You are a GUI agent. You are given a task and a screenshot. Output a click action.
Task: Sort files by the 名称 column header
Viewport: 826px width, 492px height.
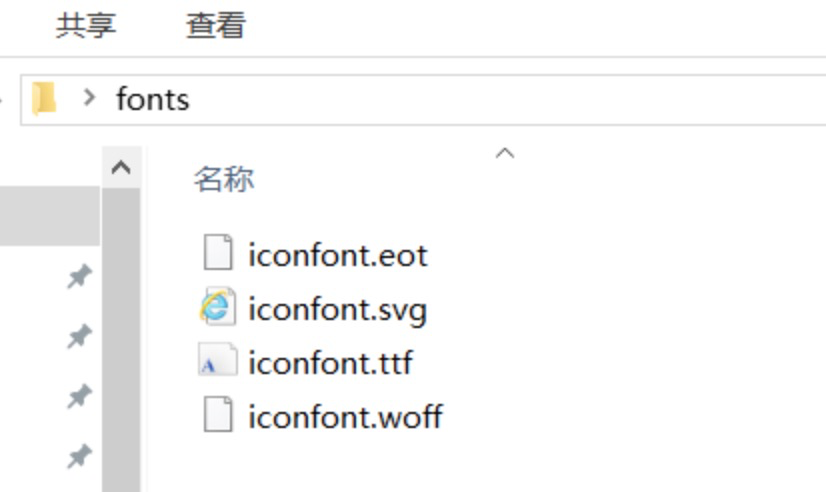(223, 180)
